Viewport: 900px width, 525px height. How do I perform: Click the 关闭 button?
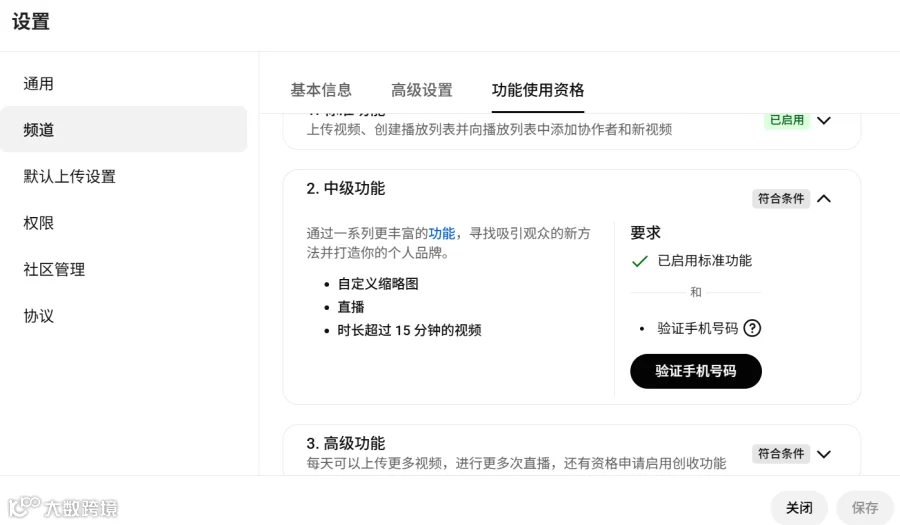(799, 508)
